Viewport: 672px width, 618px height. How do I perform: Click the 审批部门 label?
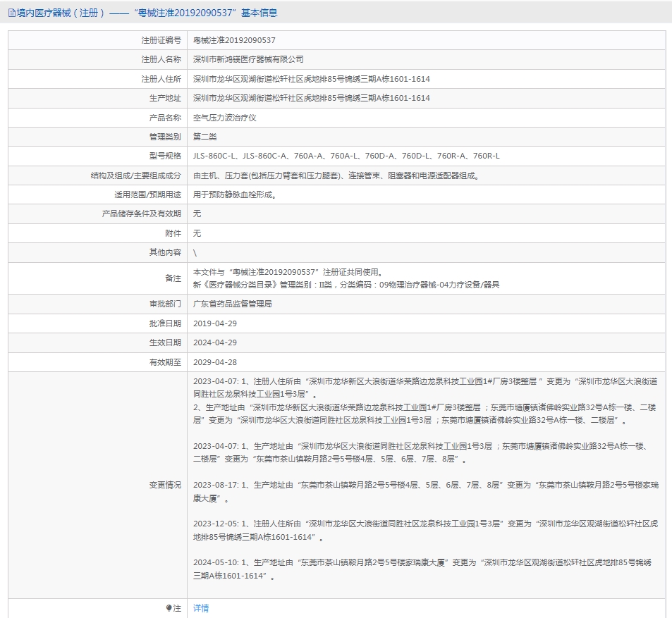(165, 304)
